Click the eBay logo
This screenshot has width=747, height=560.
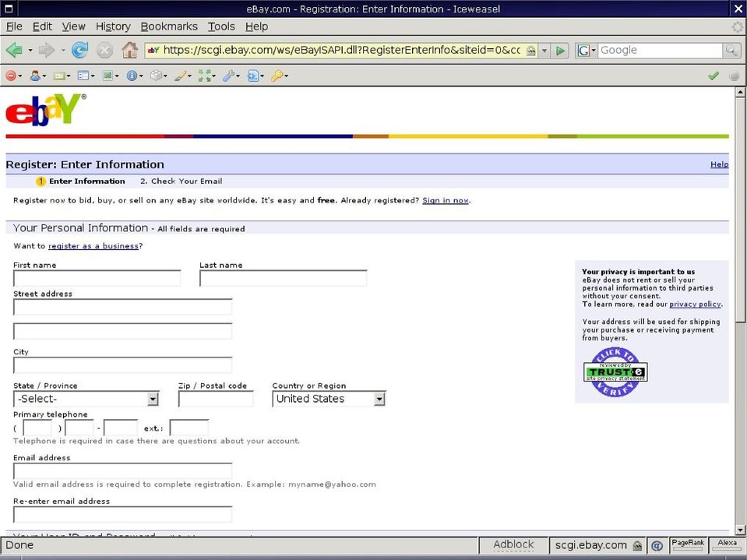point(46,110)
